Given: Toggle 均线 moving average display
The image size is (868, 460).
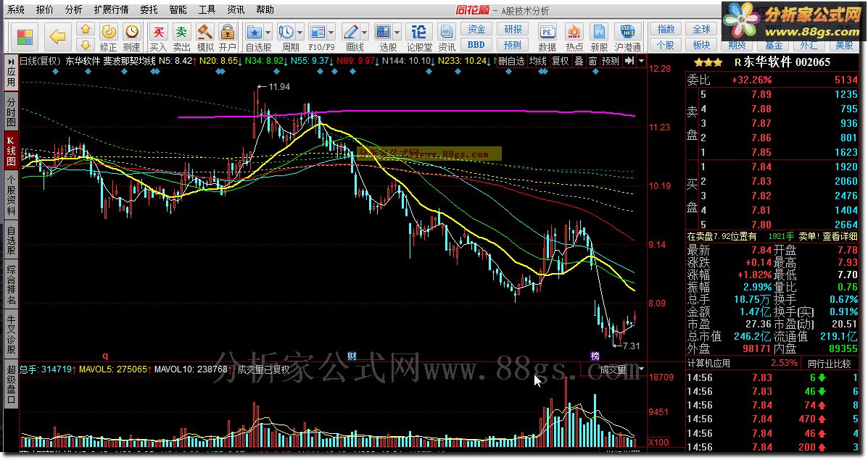Looking at the screenshot, I should pos(537,61).
